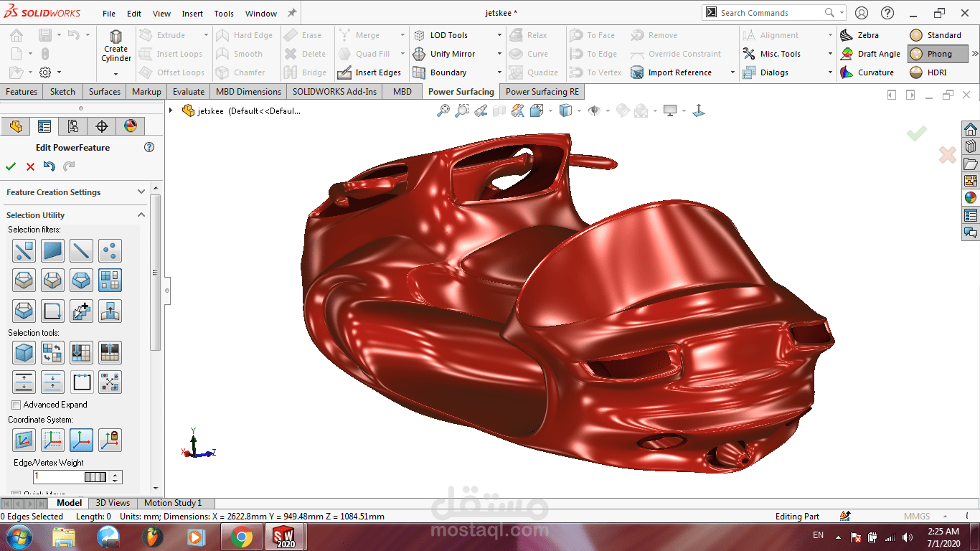This screenshot has height=551, width=980.
Task: Enable Zebra stripe display
Action: 867,35
